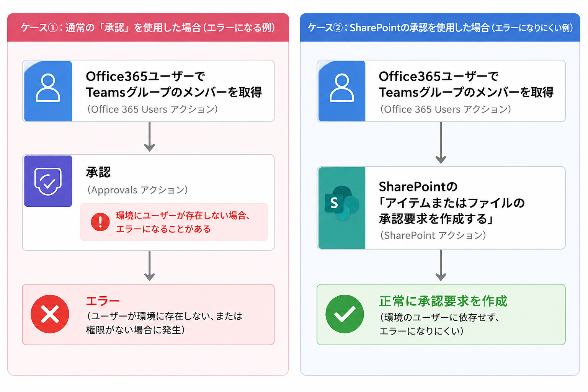
Task: Select 'Office365ユーザーで Teamsグループのメンバーを取得' title in ケース①
Action: 174,84
